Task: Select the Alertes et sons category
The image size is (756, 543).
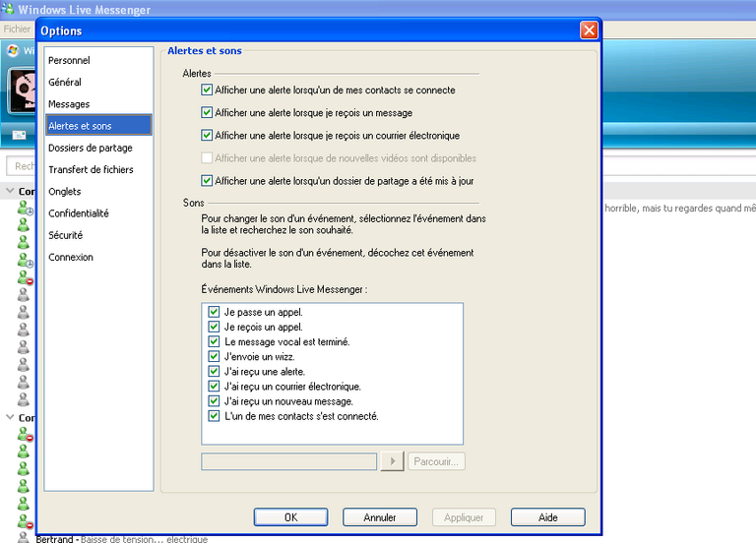Action: coord(98,126)
